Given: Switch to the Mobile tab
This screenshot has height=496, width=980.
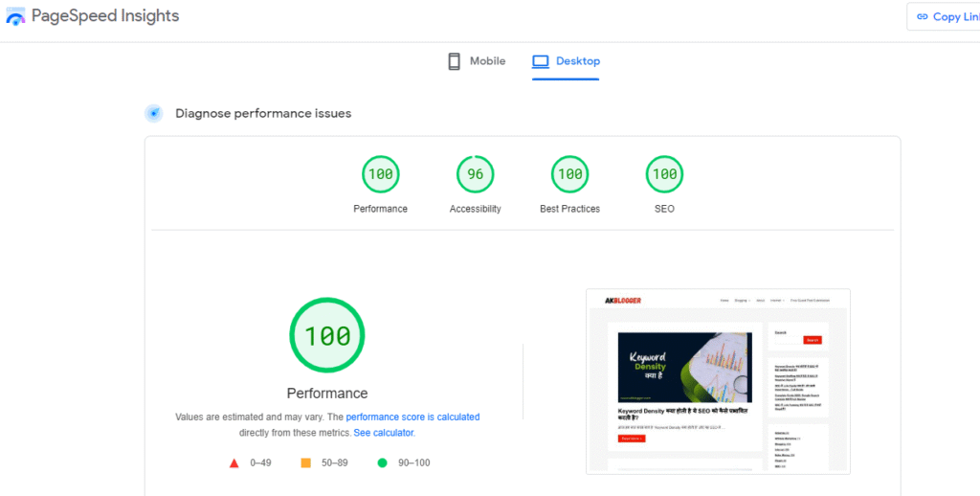Looking at the screenshot, I should (477, 61).
